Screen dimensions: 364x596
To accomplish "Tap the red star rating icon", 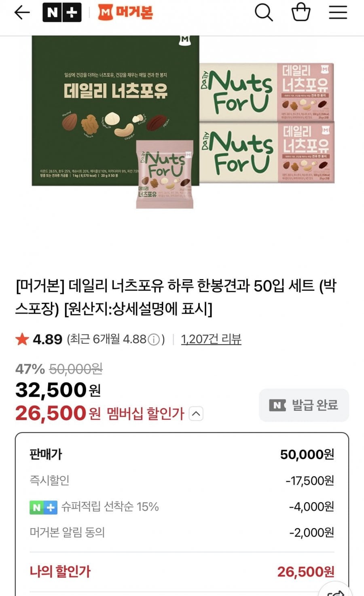I will [22, 339].
